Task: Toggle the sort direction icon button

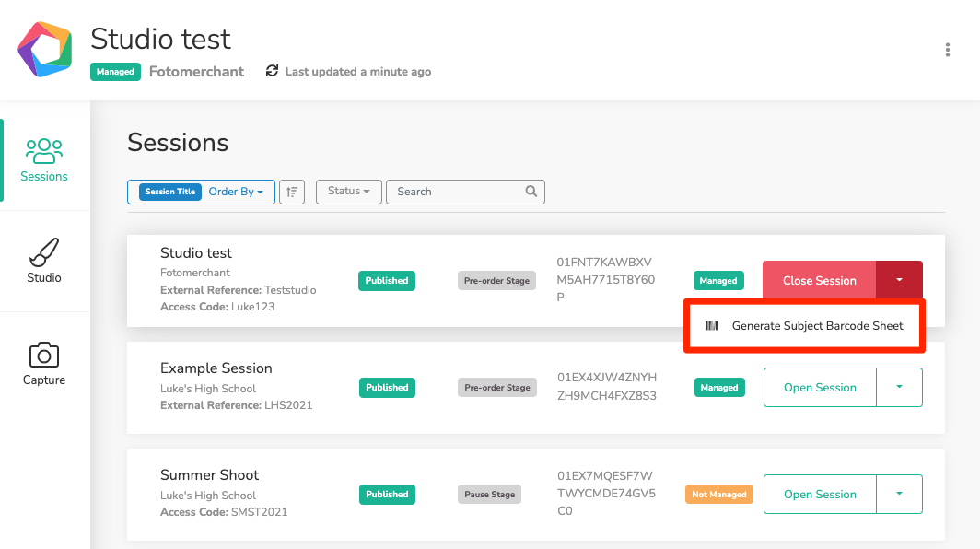Action: [x=292, y=192]
